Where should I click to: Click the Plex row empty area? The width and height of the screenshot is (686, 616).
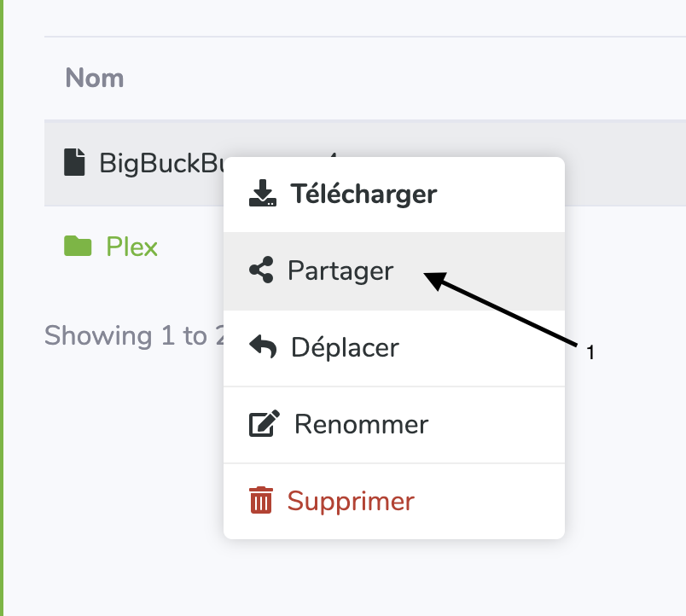point(625,247)
